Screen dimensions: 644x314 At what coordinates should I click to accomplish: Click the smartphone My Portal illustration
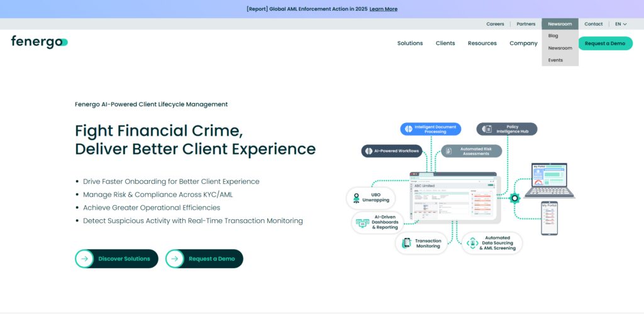(549, 218)
